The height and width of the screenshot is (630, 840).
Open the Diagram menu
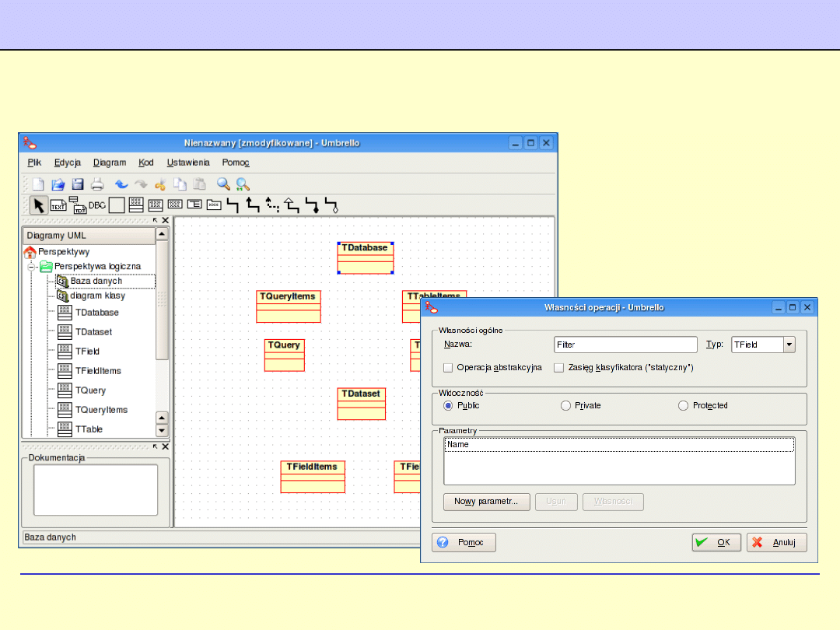point(110,163)
